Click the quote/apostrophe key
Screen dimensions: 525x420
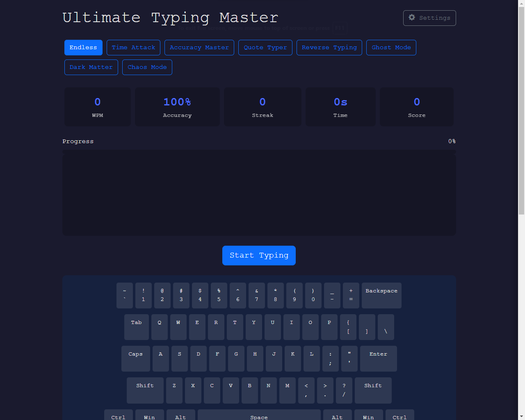click(349, 358)
